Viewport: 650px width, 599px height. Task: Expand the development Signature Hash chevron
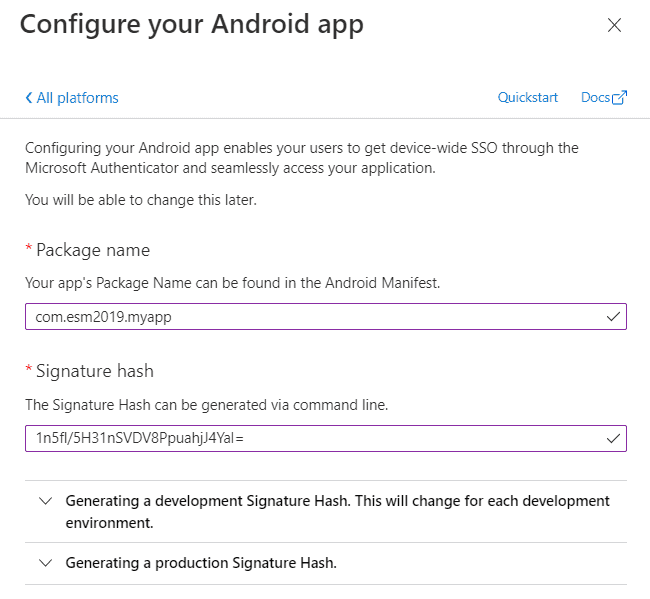45,501
